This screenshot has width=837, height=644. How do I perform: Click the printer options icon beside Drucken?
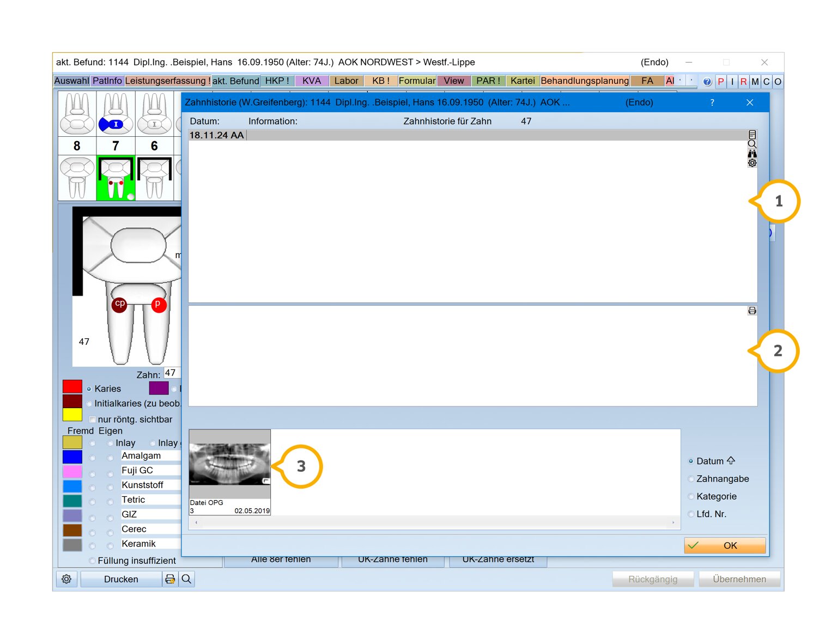171,579
